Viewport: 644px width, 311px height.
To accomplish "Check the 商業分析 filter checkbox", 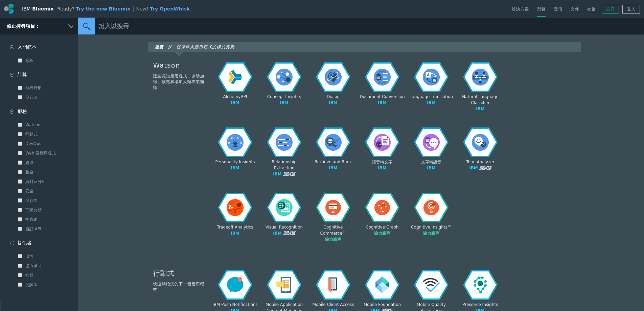I will (x=20, y=210).
